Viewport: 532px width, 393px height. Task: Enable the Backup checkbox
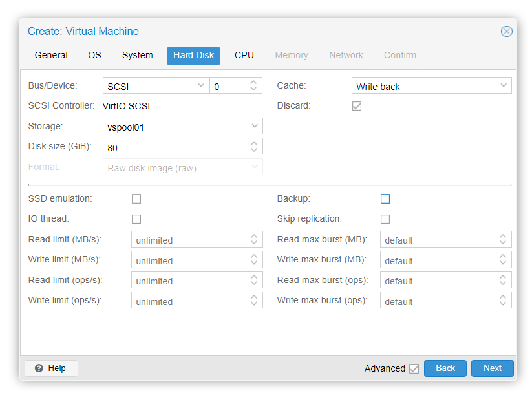click(x=385, y=199)
